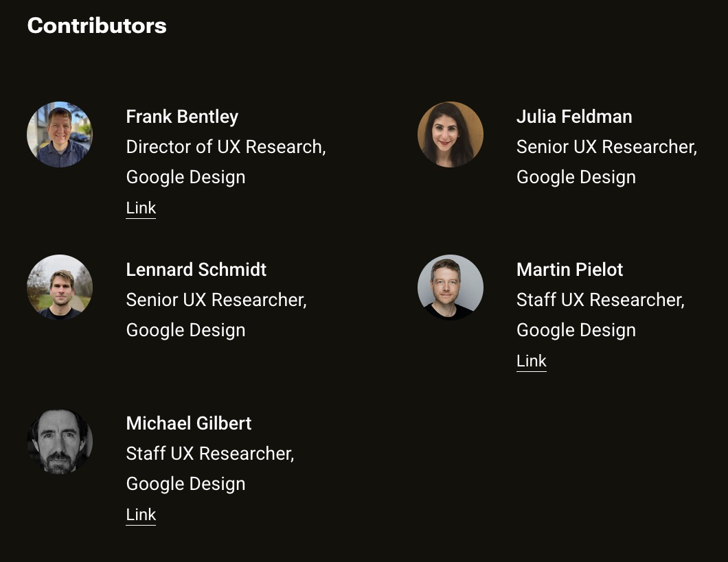
Task: Click Lennard Schmidt's profile photo
Action: click(x=60, y=288)
